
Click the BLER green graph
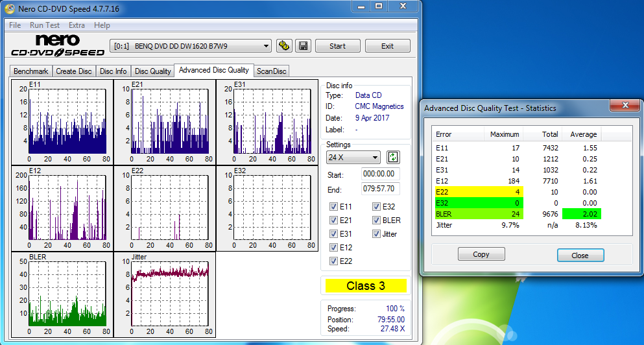click(62, 294)
